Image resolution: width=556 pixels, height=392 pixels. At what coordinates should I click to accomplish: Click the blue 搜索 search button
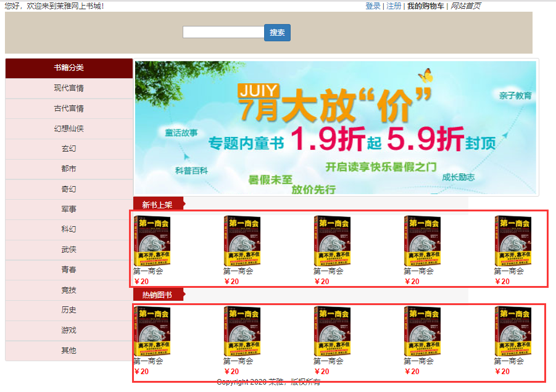(277, 33)
